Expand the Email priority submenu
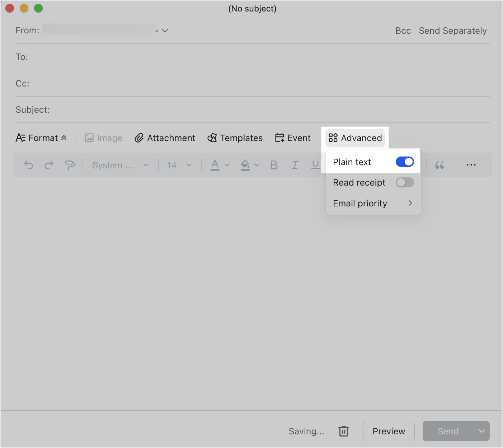The height and width of the screenshot is (448, 503). coord(373,203)
